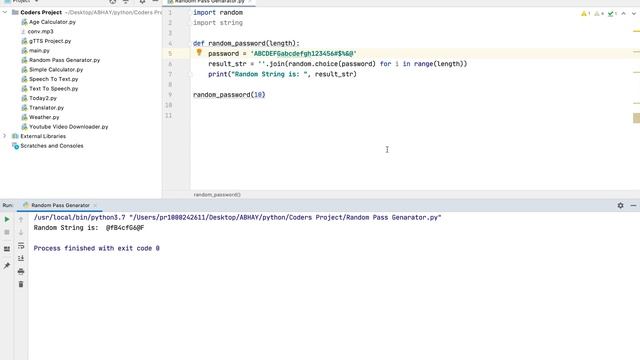640x360 pixels.
Task: Collapse the Coders Project tree node
Action: click(5, 12)
